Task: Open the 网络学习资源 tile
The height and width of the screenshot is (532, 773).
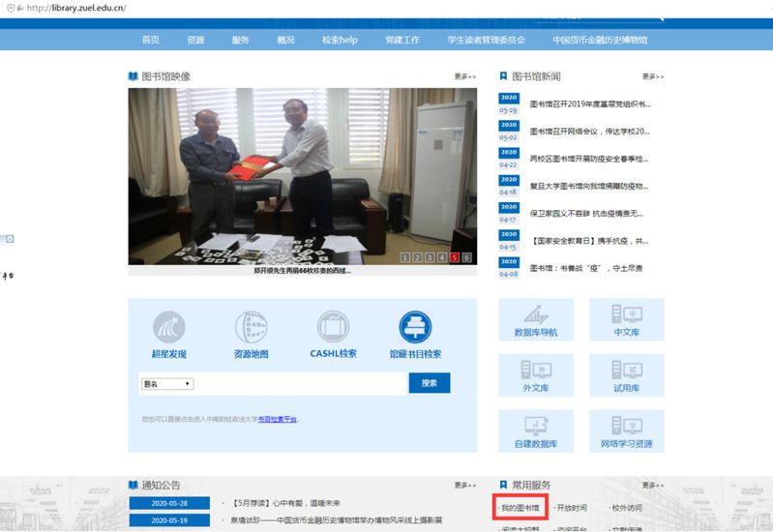Action: [x=627, y=431]
